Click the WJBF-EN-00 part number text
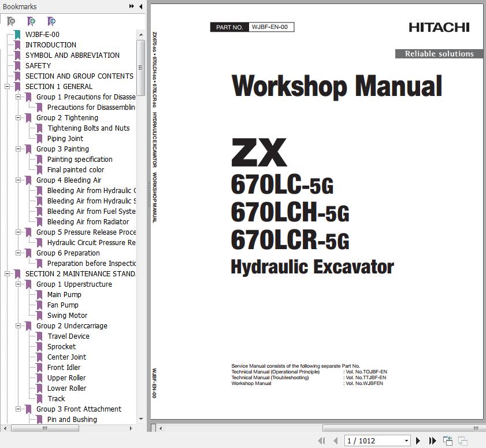 pos(270,27)
